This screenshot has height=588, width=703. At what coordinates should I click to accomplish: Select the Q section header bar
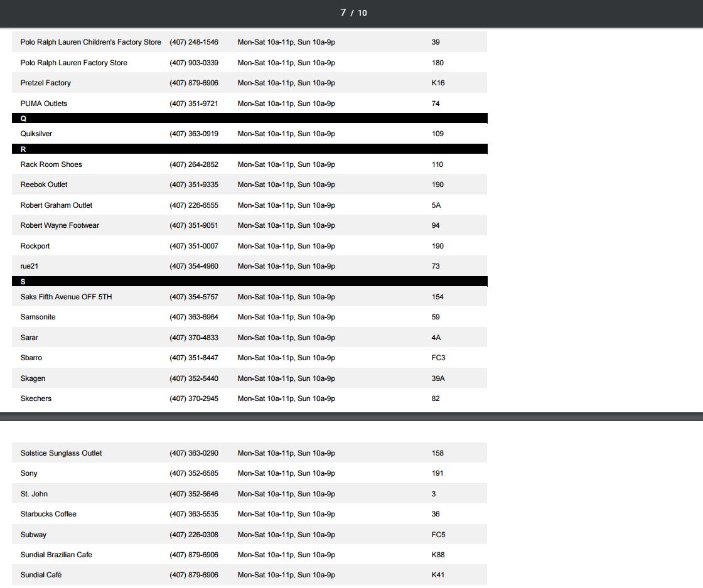coord(250,119)
